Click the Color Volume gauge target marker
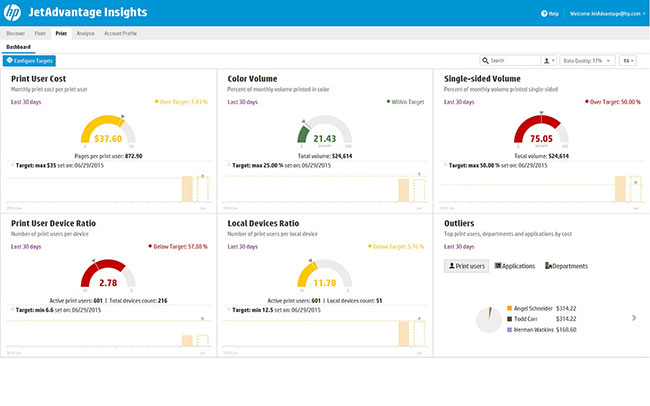650x406 pixels. (x=303, y=122)
